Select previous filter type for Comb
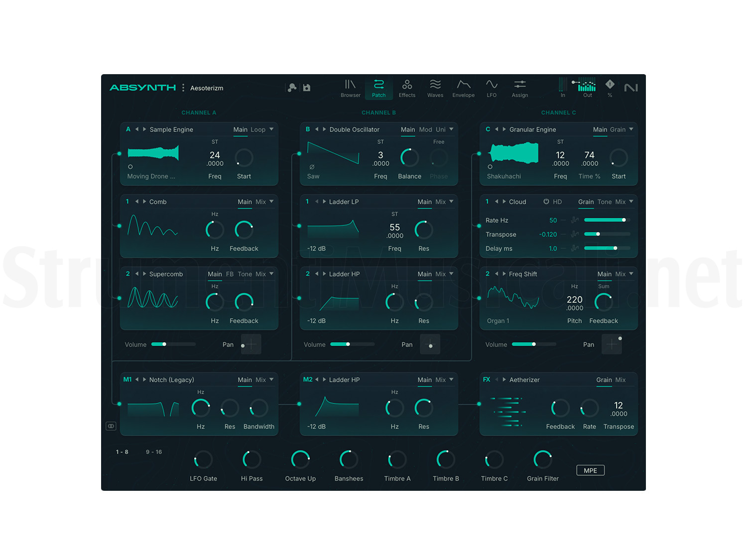 [137, 202]
